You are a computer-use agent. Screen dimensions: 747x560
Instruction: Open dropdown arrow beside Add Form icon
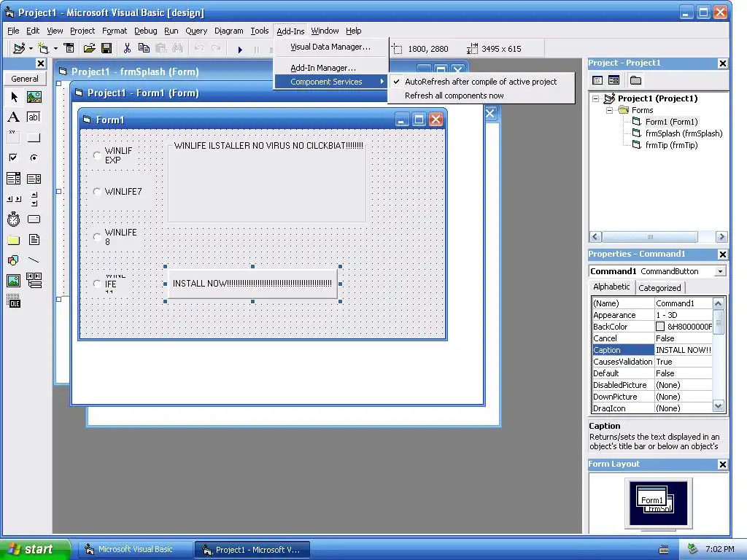click(55, 49)
